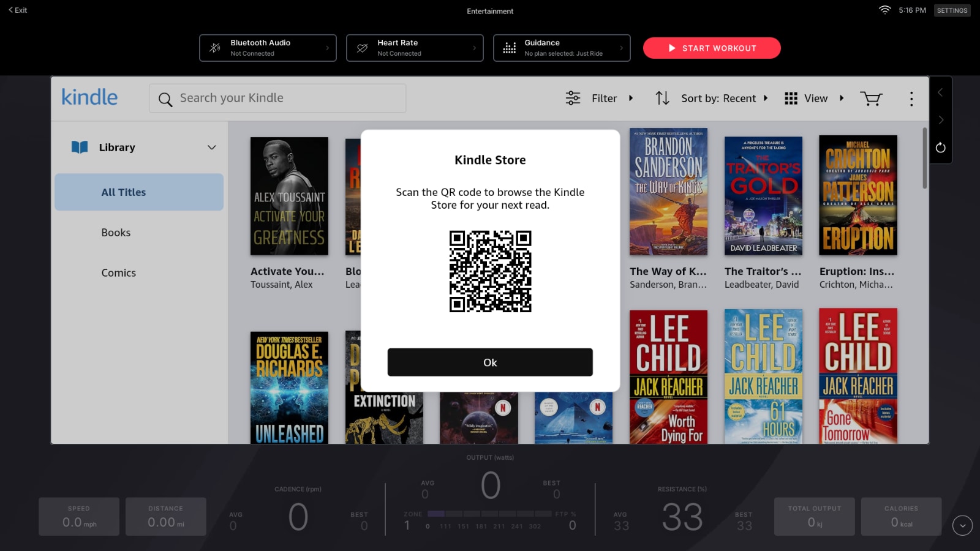This screenshot has height=551, width=980.
Task: Click the START WORKOUT button
Action: coord(712,48)
